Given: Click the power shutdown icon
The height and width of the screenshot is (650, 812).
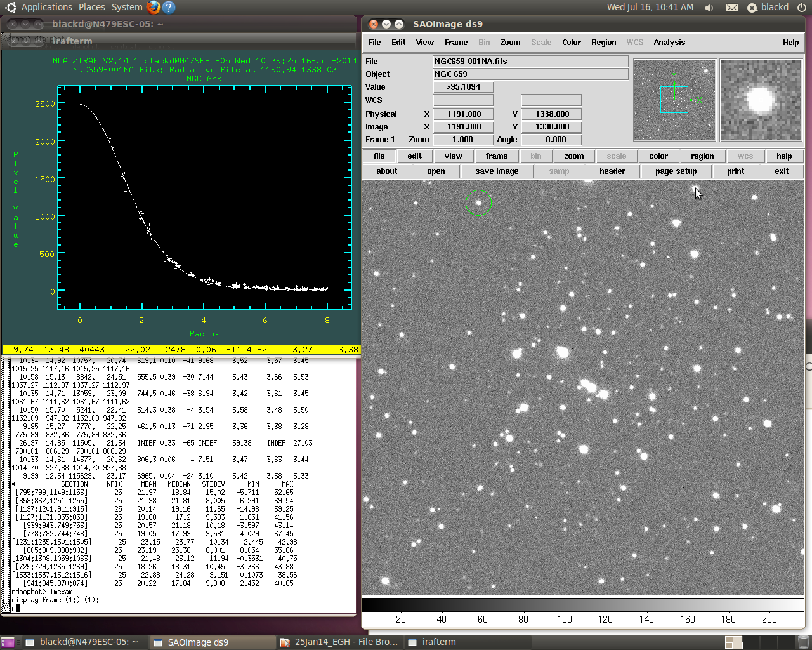Looking at the screenshot, I should click(x=802, y=8).
